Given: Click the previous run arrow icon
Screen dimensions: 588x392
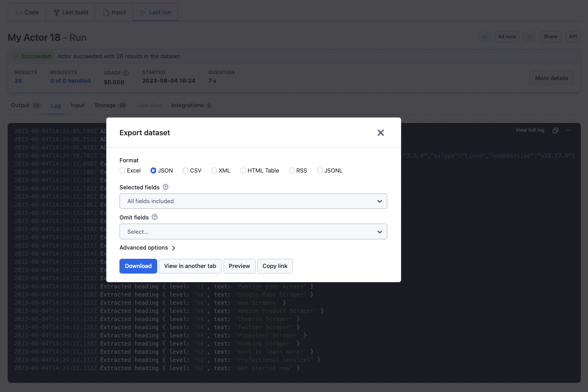Looking at the screenshot, I should coord(485,37).
